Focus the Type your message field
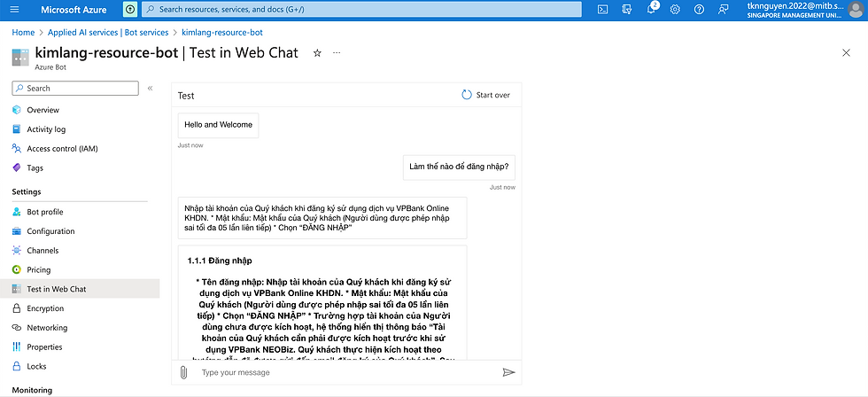 click(x=347, y=373)
